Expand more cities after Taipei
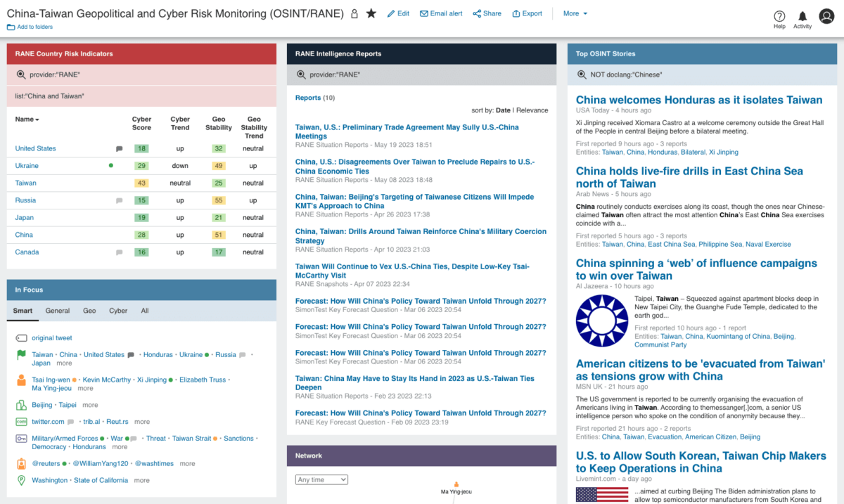844x504 pixels. click(90, 405)
